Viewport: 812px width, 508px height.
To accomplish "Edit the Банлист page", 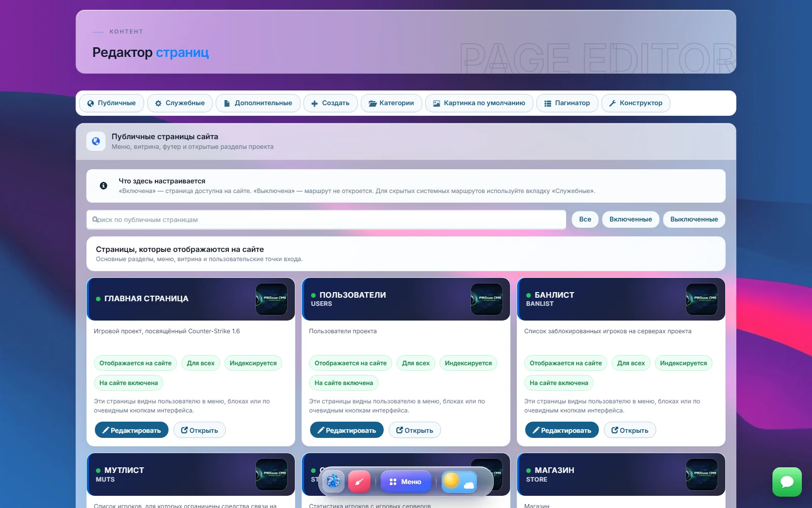I will pos(562,430).
